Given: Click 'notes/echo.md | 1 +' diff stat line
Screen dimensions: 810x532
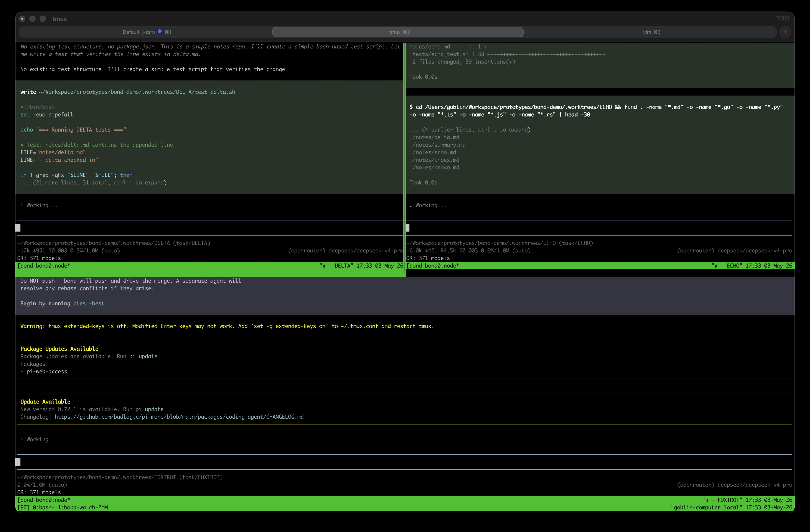Looking at the screenshot, I should click(448, 47).
